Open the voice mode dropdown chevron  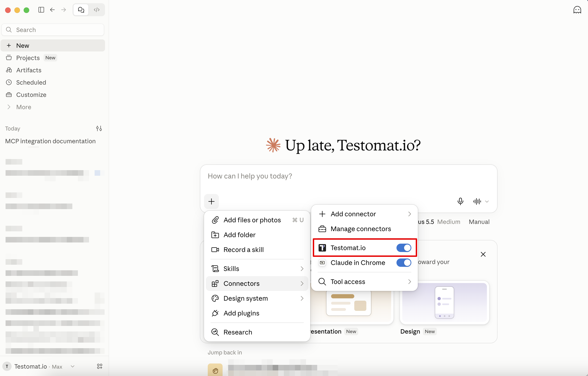487,202
